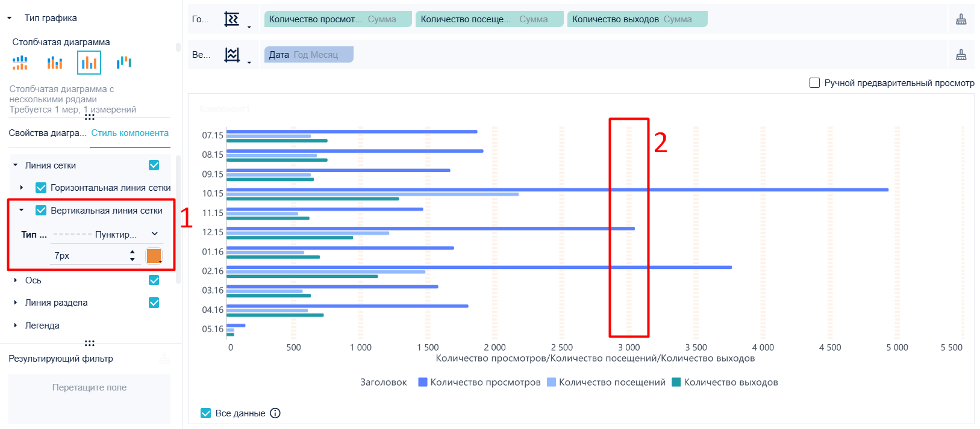
Task: Click the info icon beside Все данные
Action: (275, 413)
